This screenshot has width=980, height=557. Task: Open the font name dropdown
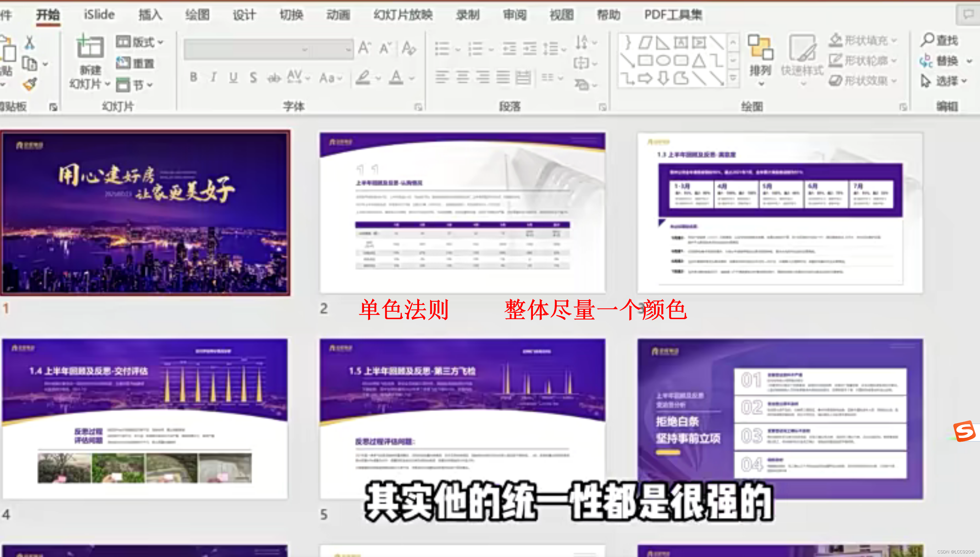(x=304, y=49)
